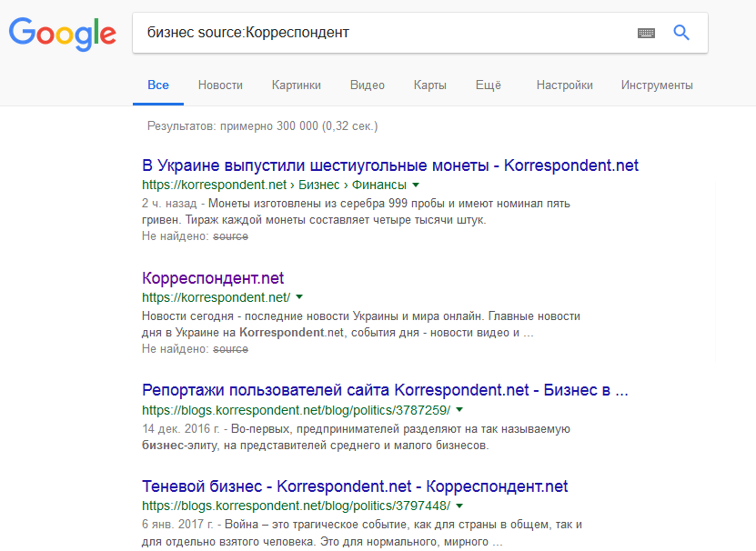Switch to the Картинки tab
The width and height of the screenshot is (756, 551).
point(296,85)
